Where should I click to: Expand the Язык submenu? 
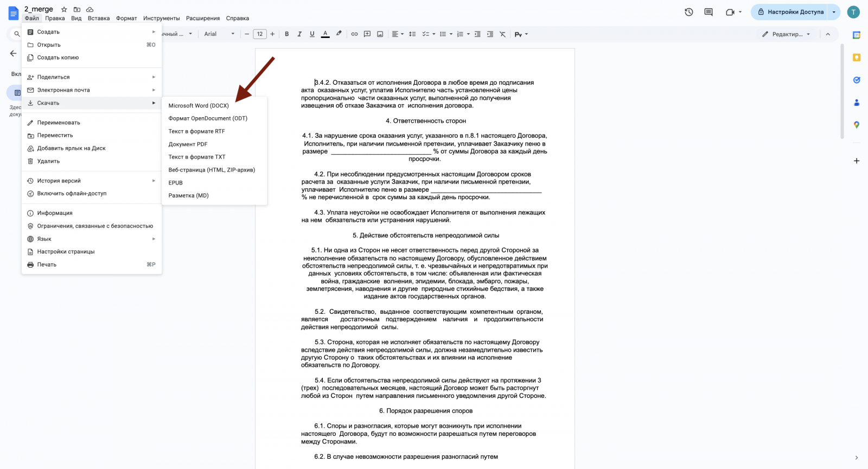pyautogui.click(x=92, y=239)
